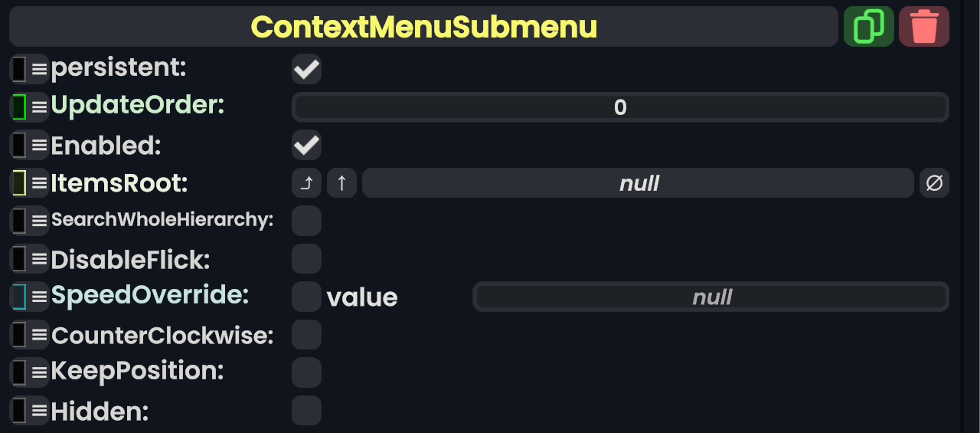Click the drive handle icon beside SpeedOverride
Screen dimensions: 980x433
(20, 297)
